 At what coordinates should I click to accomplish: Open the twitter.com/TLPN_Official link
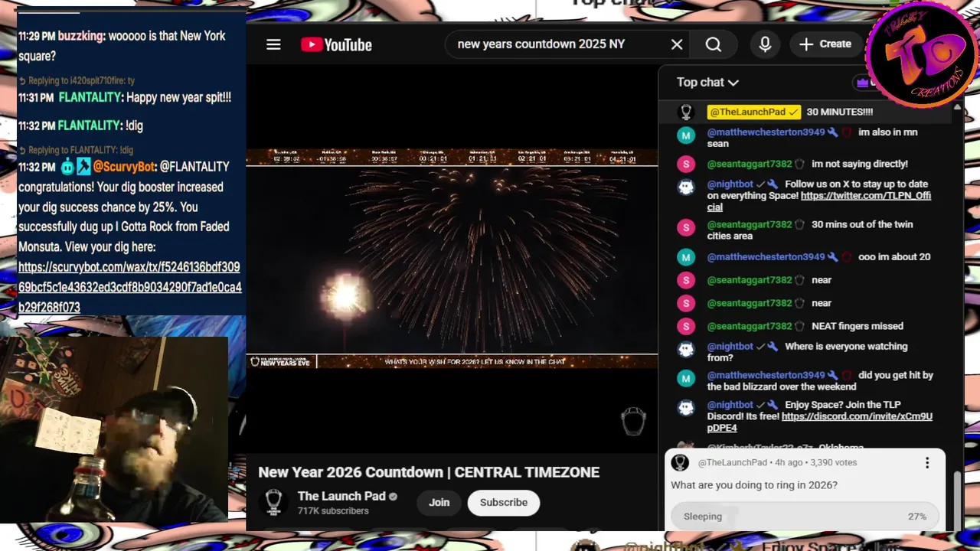(x=818, y=202)
